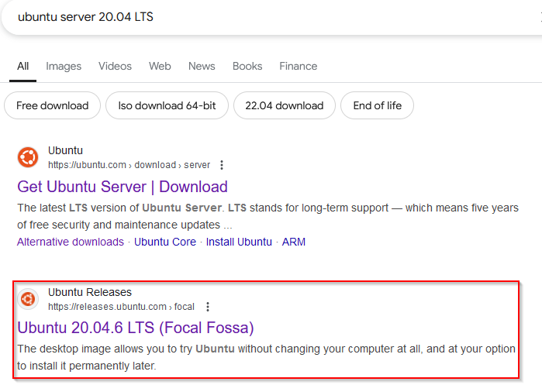This screenshot has height=392, width=542.
Task: Apply the Free download suggestion chip
Action: pyautogui.click(x=52, y=105)
